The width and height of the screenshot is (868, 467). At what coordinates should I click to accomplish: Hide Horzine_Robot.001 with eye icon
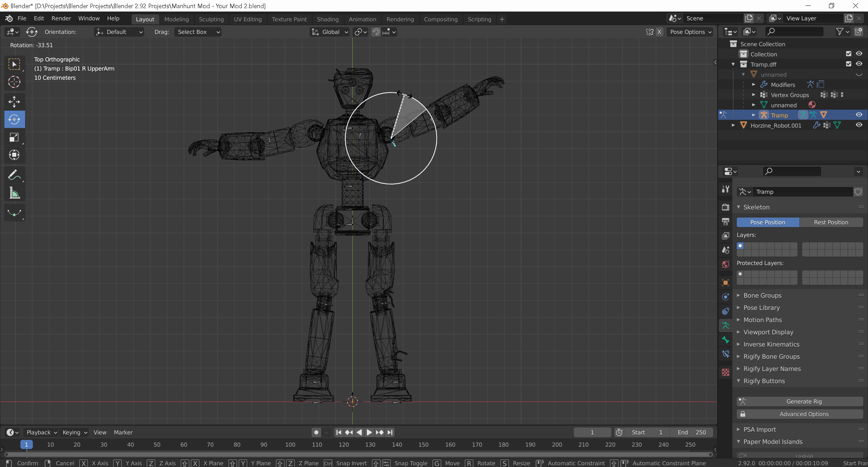[859, 125]
